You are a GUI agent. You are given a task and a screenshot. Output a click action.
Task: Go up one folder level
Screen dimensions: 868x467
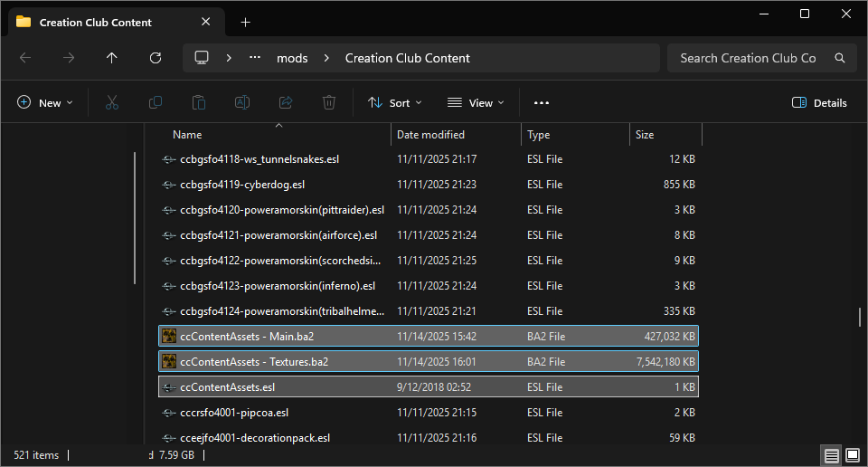click(x=112, y=58)
